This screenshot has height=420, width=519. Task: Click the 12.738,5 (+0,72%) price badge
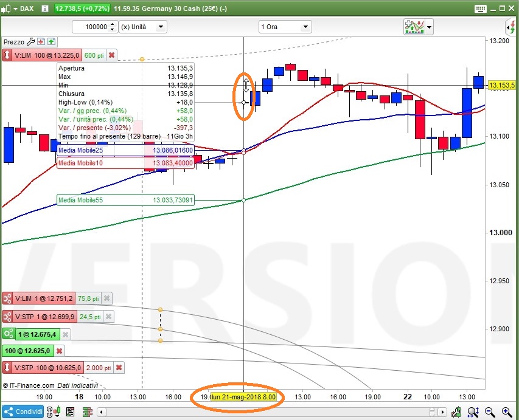pos(82,9)
